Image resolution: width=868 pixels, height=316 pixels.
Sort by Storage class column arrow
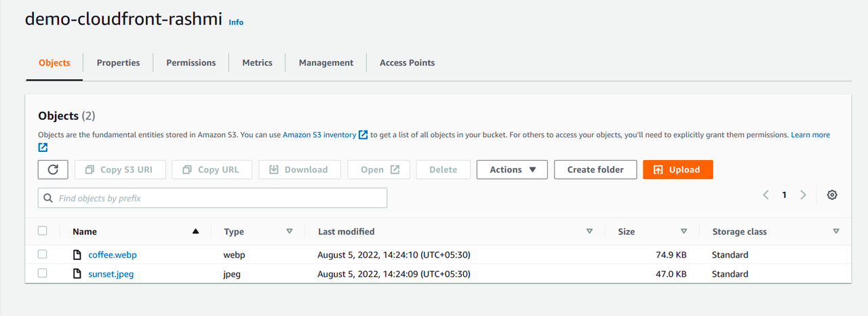pos(835,231)
